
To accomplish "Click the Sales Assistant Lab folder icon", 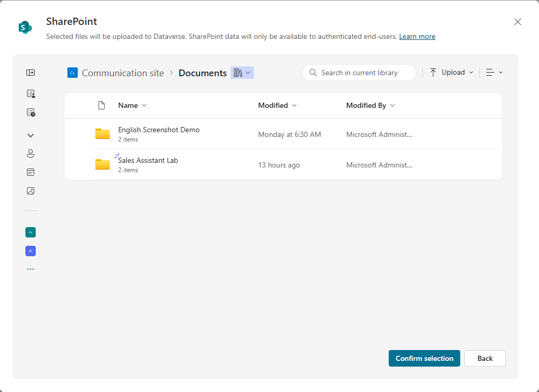I will [x=103, y=164].
